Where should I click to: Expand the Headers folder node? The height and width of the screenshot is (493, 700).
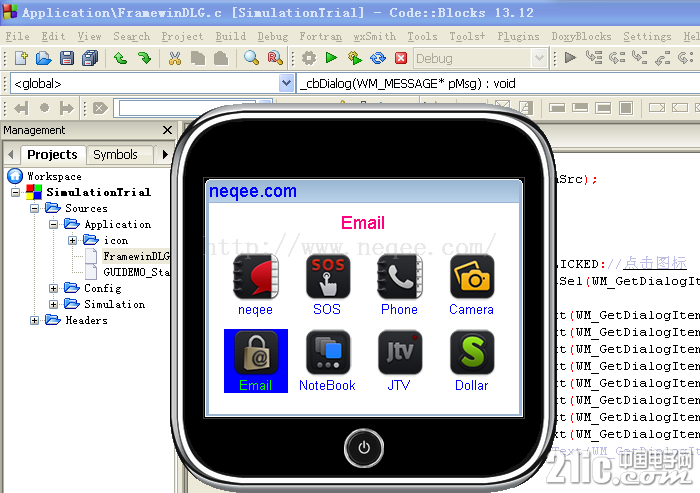[34, 321]
